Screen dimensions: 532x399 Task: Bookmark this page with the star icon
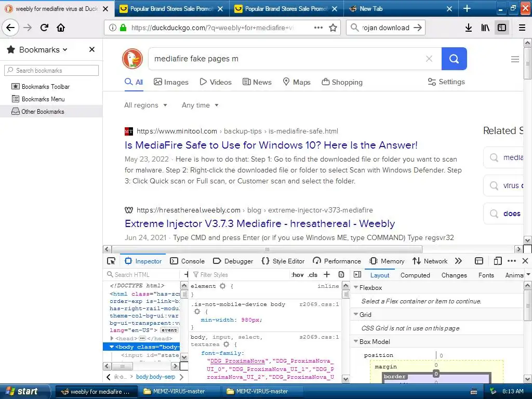(x=333, y=28)
